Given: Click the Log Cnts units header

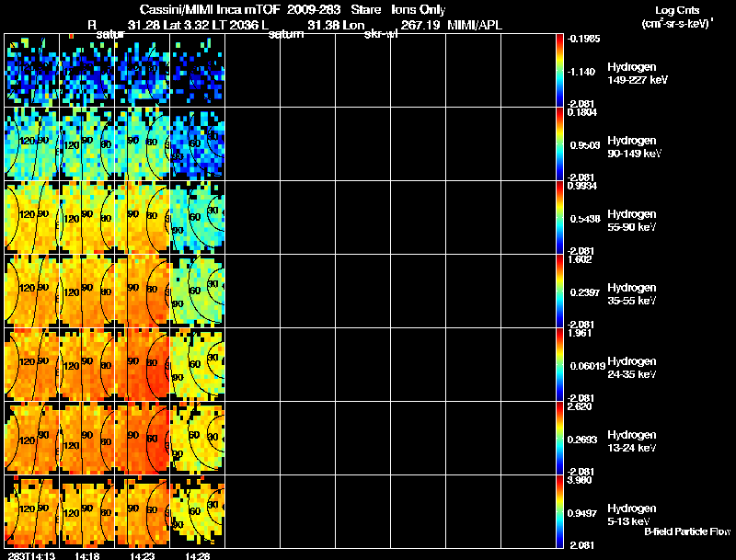Looking at the screenshot, I should pyautogui.click(x=675, y=17).
